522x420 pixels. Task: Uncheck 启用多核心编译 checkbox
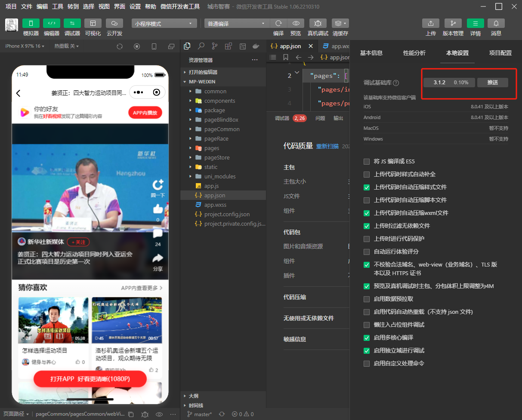367,338
